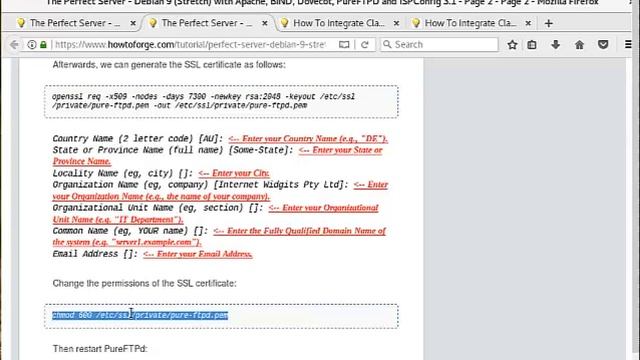Image resolution: width=640 pixels, height=360 pixels.
Task: Click the openssl req command code block
Action: 221,102
